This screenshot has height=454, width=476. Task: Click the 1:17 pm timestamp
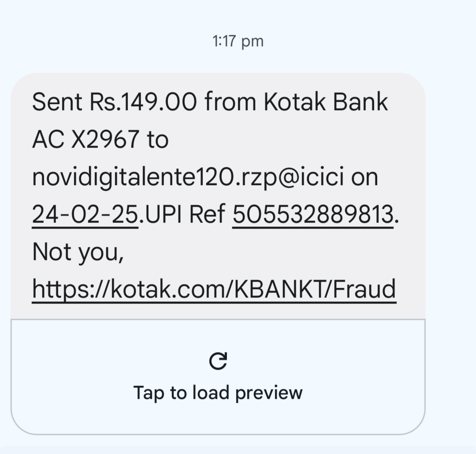click(x=238, y=41)
